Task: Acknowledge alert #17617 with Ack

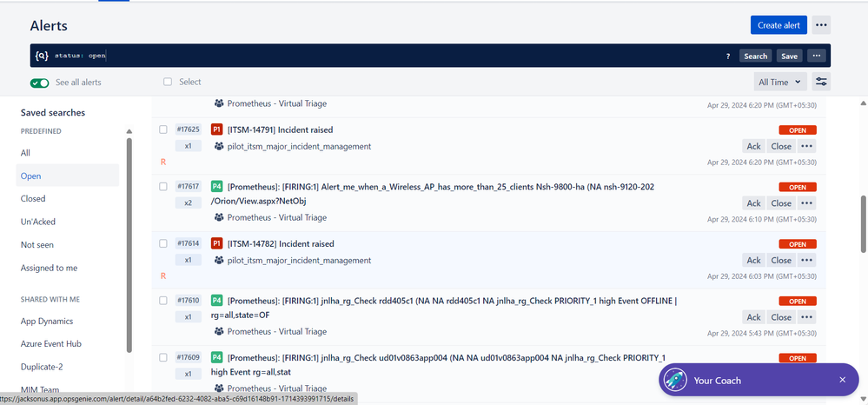Action: pos(753,203)
